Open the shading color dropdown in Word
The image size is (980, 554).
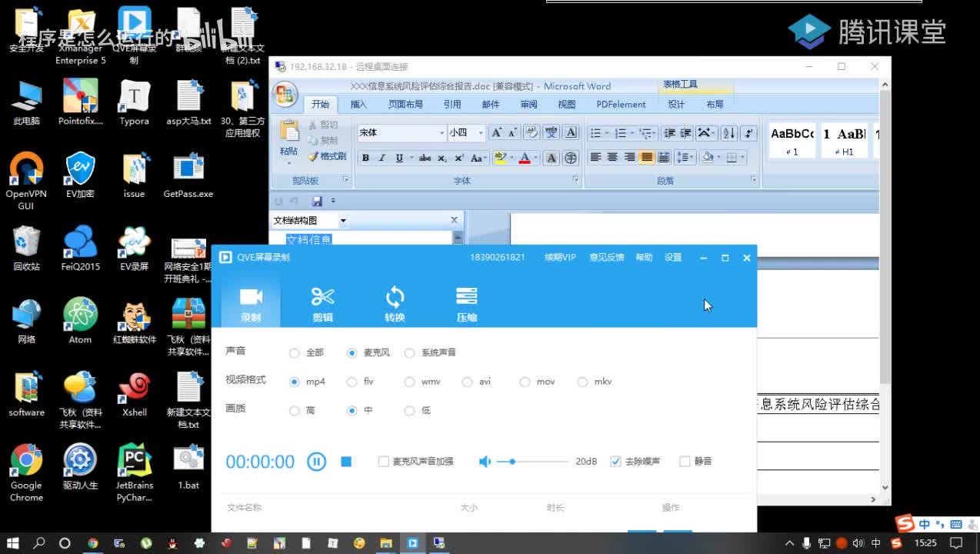point(718,158)
